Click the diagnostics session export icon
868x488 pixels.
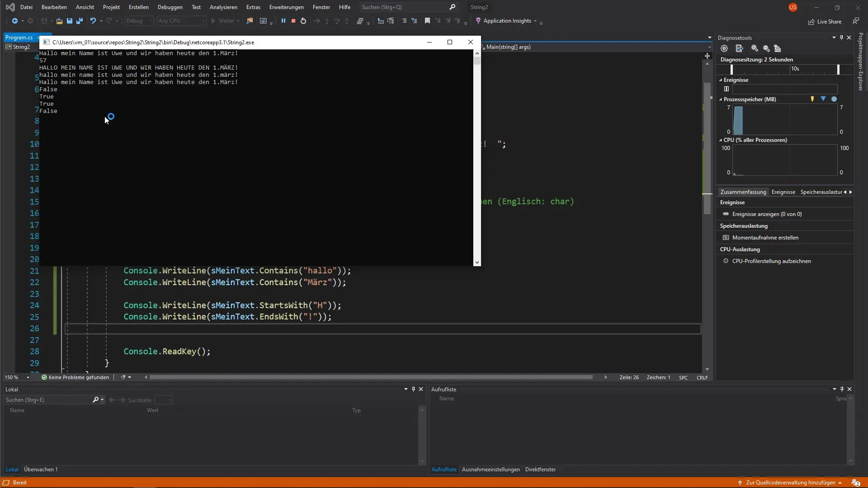pos(740,48)
